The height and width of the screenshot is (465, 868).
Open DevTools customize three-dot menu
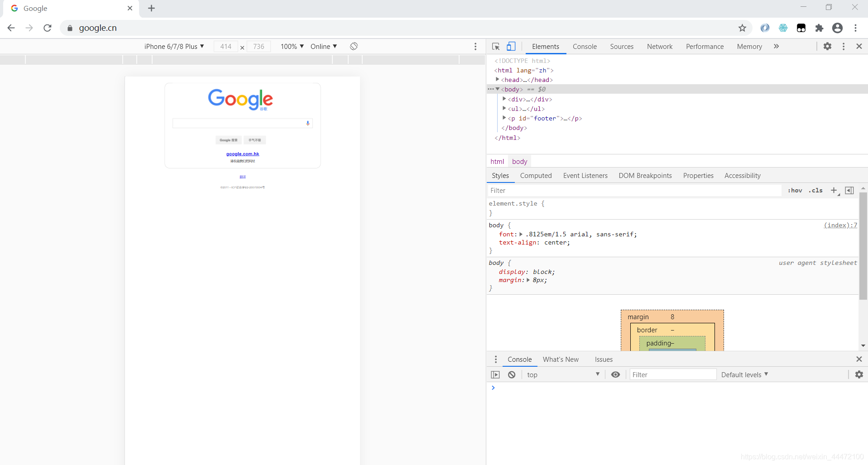(x=844, y=46)
